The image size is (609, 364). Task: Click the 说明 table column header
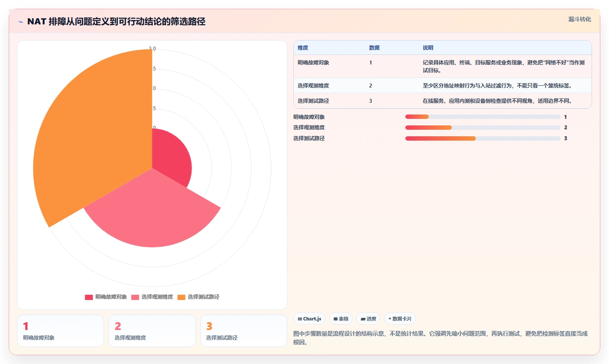pyautogui.click(x=428, y=48)
